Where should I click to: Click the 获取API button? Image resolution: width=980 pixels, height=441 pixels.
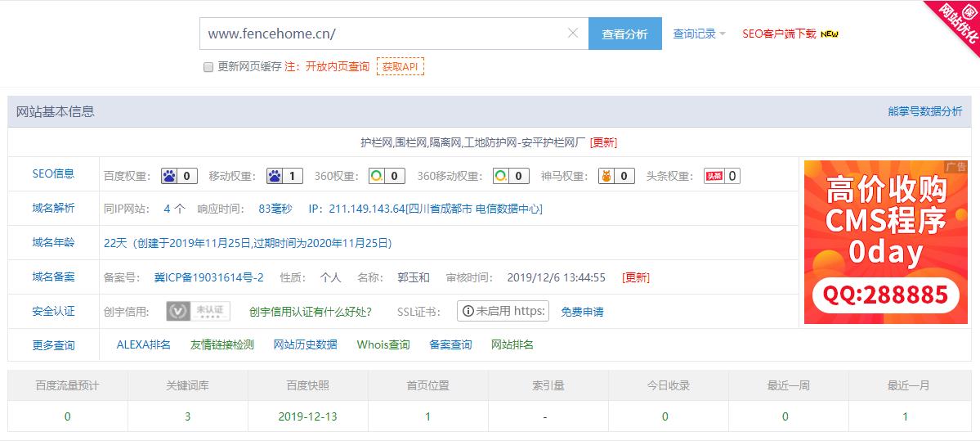point(400,66)
